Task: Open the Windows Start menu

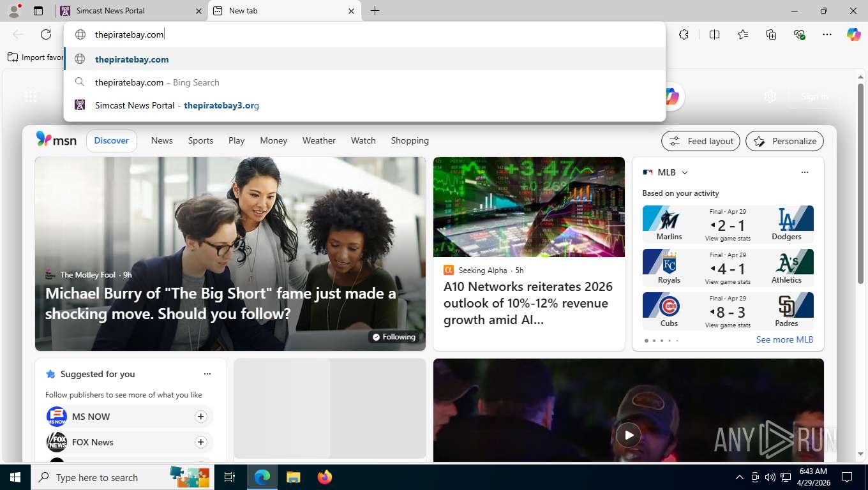Action: tap(15, 477)
